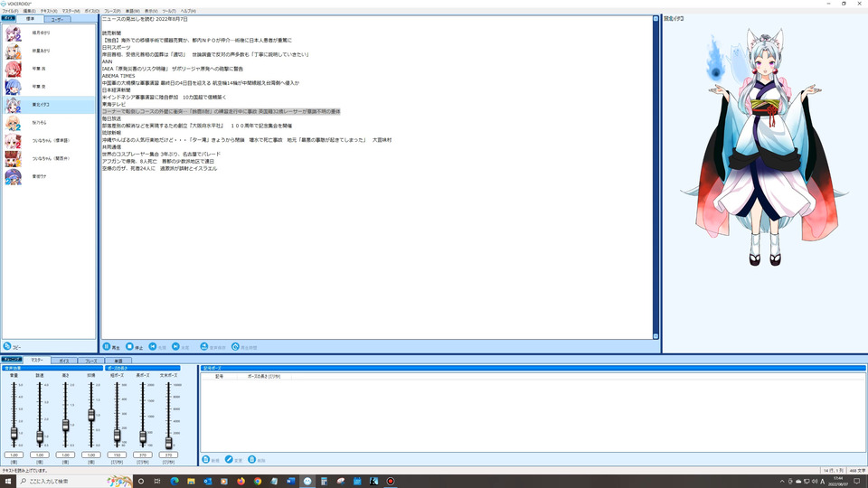Select the 東北イタコ voice preset

pos(49,105)
